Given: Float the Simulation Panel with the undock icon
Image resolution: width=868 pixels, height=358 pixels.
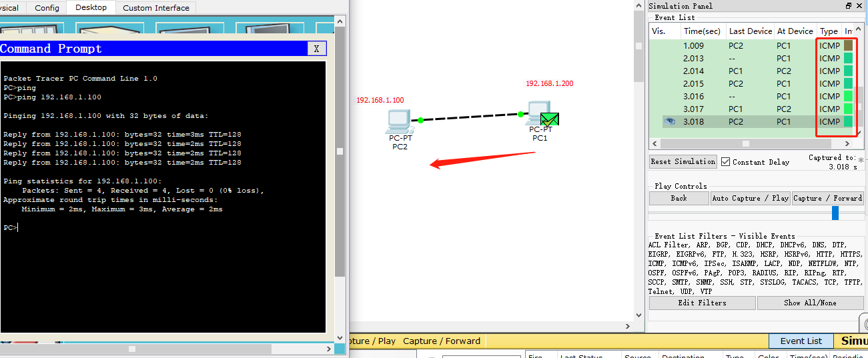Looking at the screenshot, I should click(849, 5).
